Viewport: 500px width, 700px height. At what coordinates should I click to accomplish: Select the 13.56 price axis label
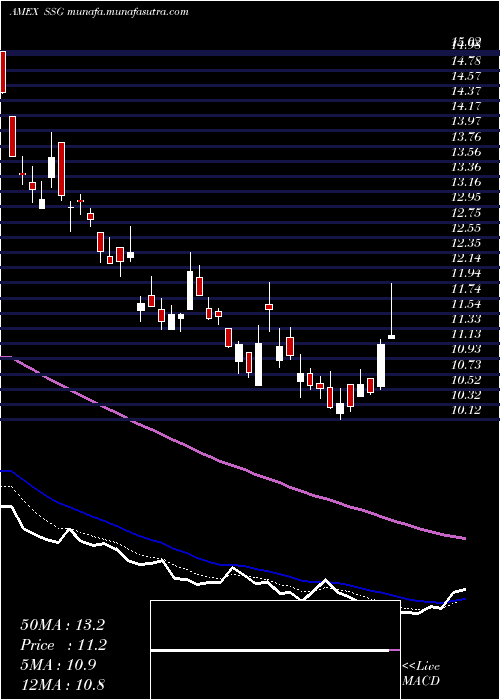466,151
